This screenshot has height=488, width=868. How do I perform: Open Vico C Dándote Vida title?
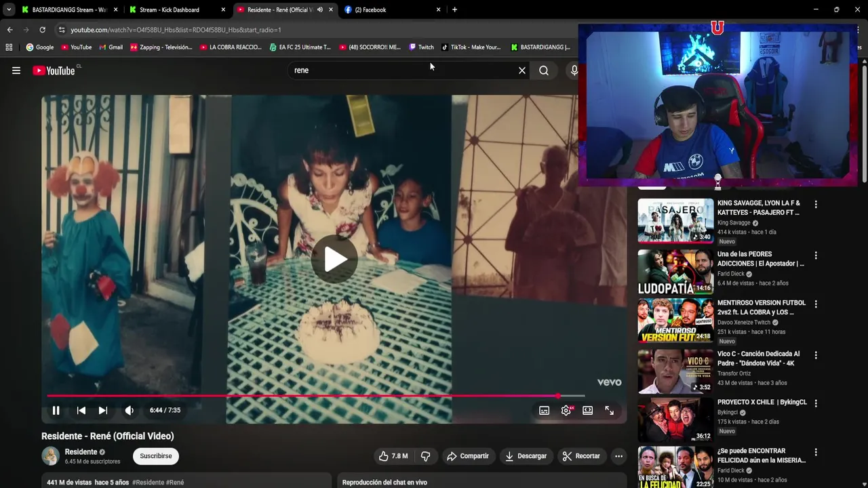[x=758, y=359]
